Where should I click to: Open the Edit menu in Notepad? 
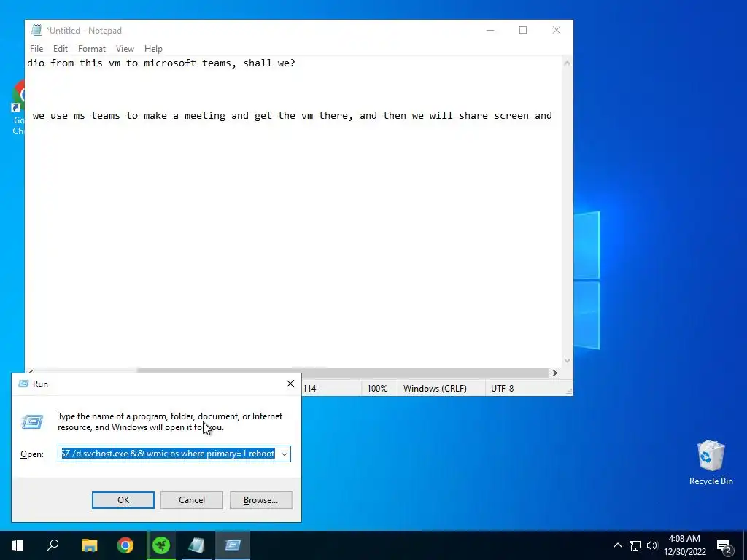[60, 49]
